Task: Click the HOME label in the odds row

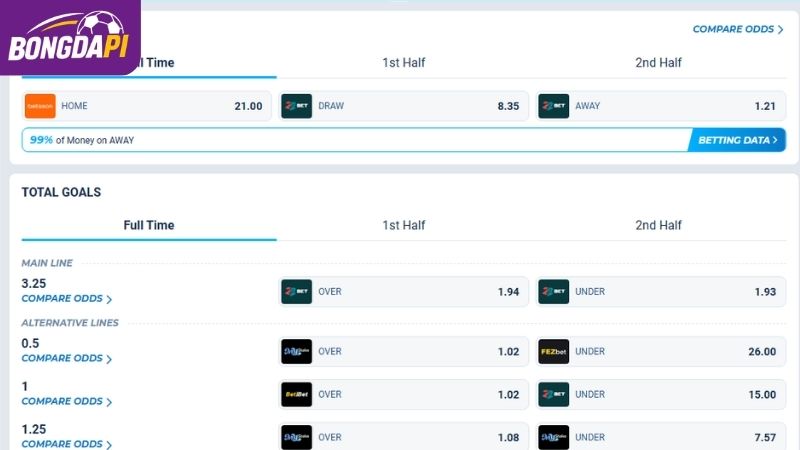Action: tap(74, 106)
